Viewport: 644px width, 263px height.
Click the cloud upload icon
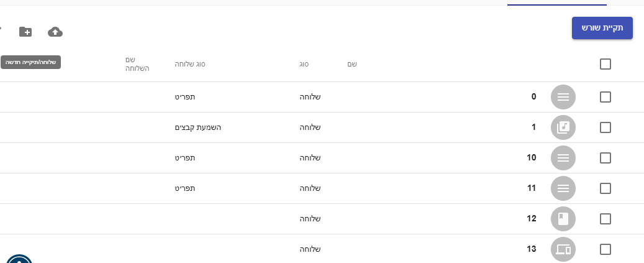point(55,32)
